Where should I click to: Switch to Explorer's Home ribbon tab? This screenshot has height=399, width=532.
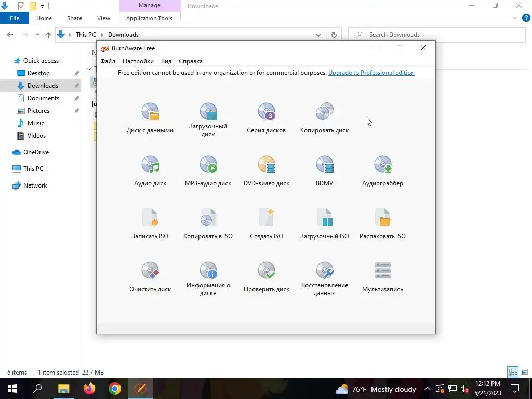[x=44, y=18]
